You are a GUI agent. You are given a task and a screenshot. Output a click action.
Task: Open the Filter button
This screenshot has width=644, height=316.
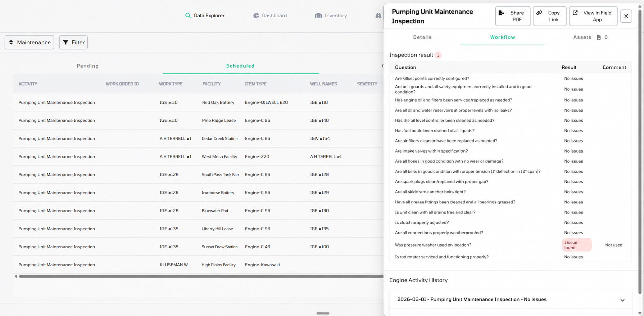(x=73, y=42)
